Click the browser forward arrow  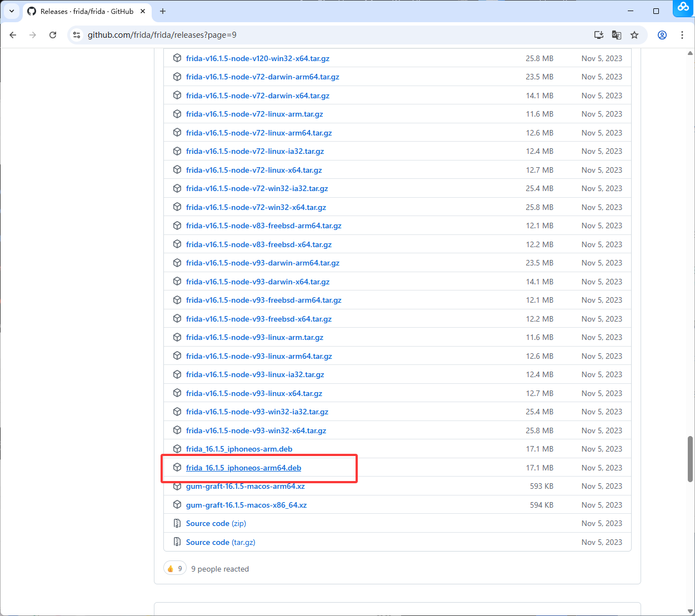pyautogui.click(x=33, y=35)
